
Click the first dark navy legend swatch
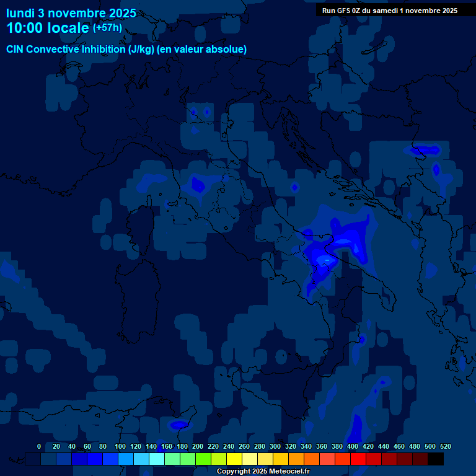click(33, 459)
